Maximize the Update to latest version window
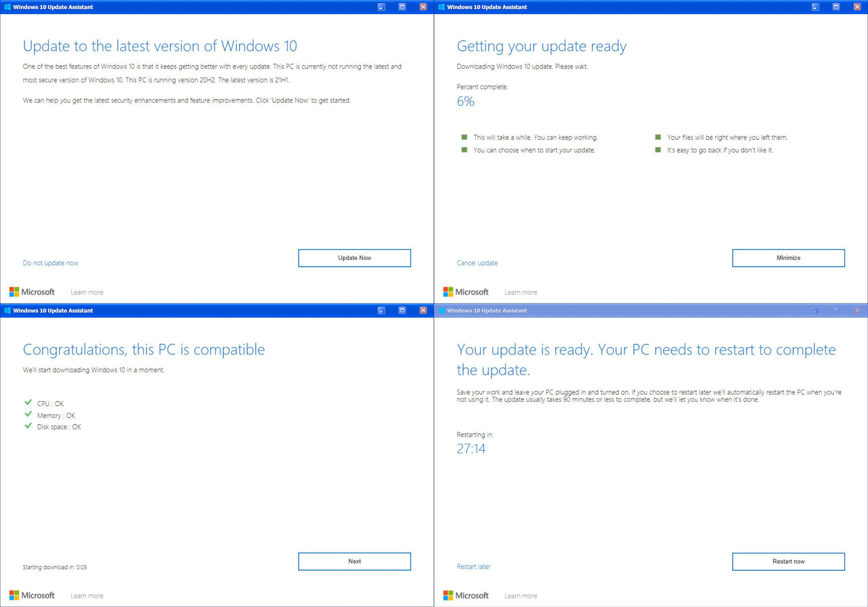868x607 pixels. 402,7
